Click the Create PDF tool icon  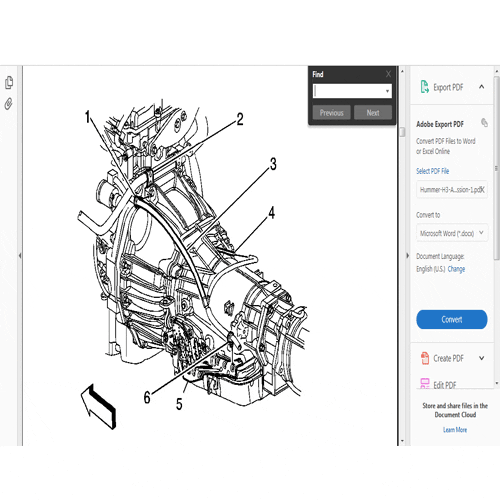click(425, 358)
